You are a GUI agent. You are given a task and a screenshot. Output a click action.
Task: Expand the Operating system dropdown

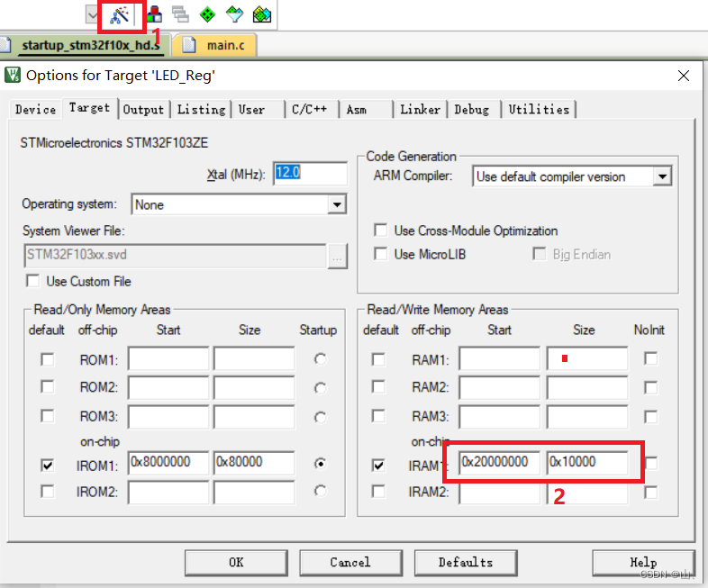point(337,205)
